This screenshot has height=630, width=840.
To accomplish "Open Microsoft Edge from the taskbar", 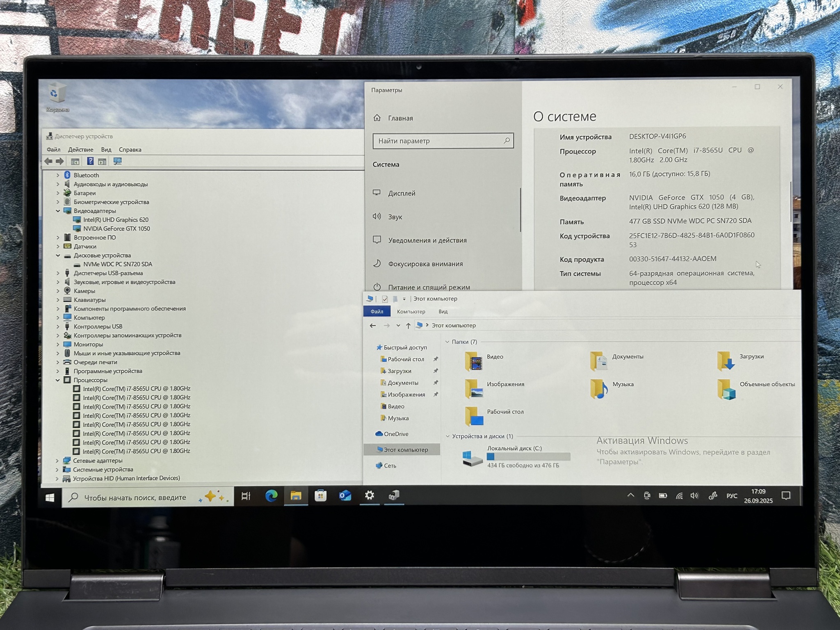I will 271,496.
